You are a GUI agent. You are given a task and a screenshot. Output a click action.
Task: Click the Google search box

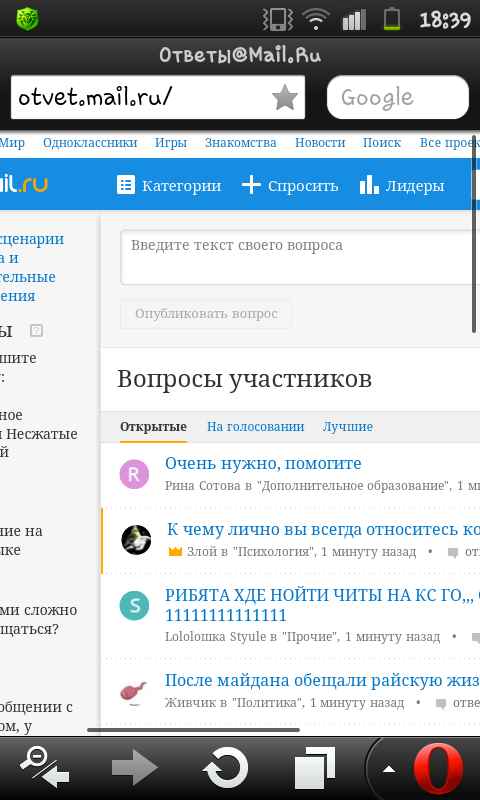398,97
